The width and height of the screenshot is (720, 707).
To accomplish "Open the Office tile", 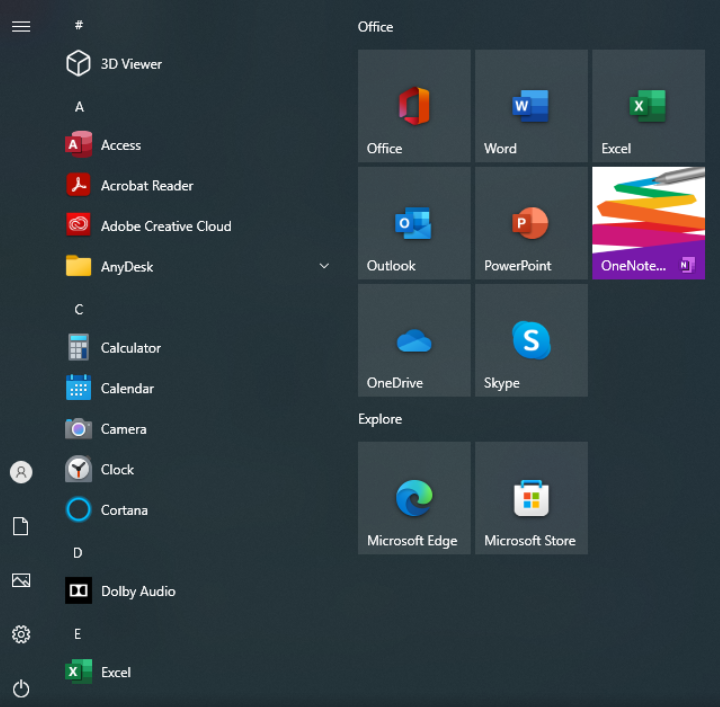I will (414, 106).
